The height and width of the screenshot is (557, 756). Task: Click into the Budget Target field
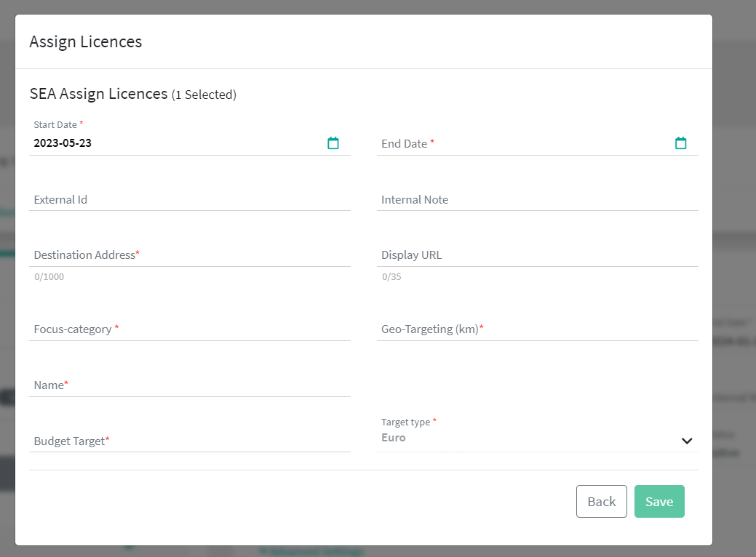189,441
